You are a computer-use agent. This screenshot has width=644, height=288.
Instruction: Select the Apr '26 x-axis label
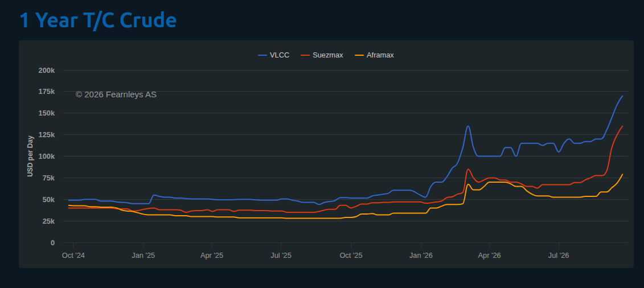click(490, 256)
